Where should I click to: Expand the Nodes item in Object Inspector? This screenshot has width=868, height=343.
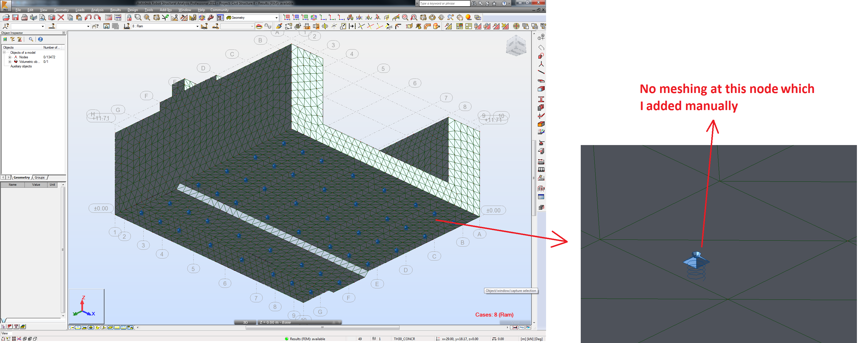10,57
